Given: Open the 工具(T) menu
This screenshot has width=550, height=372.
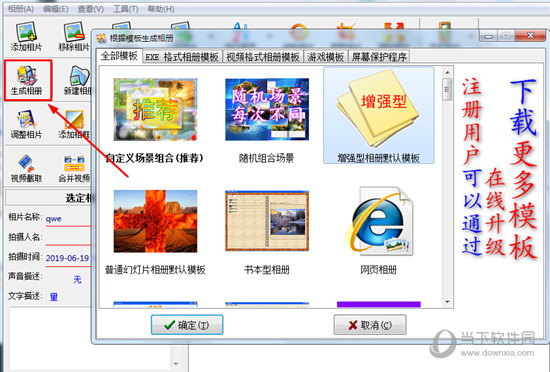Looking at the screenshot, I should pos(126,9).
